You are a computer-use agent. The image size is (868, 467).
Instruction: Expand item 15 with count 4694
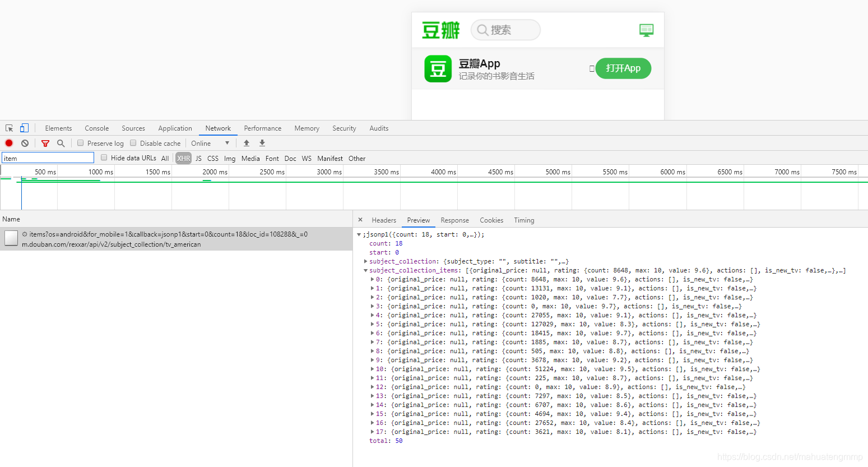point(373,414)
